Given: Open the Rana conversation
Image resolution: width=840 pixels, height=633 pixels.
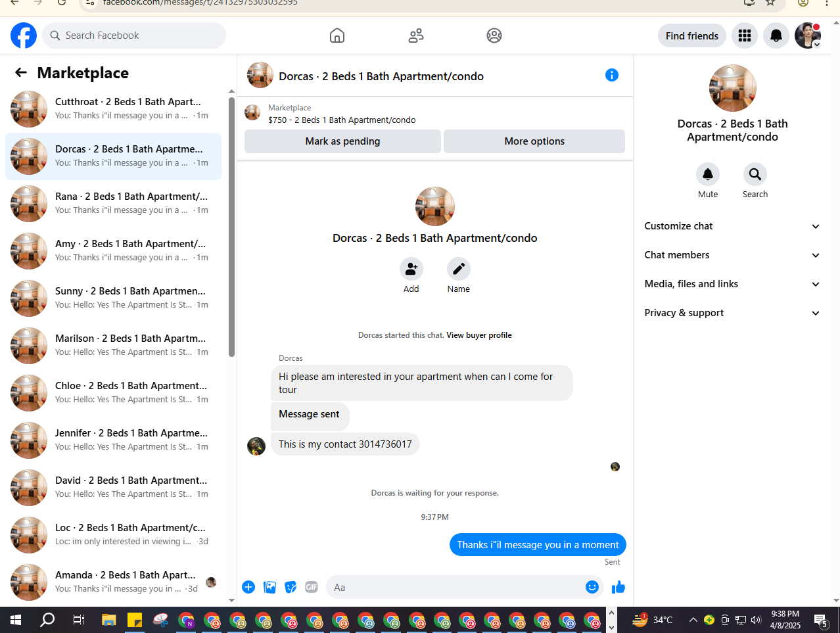Looking at the screenshot, I should pyautogui.click(x=114, y=204).
